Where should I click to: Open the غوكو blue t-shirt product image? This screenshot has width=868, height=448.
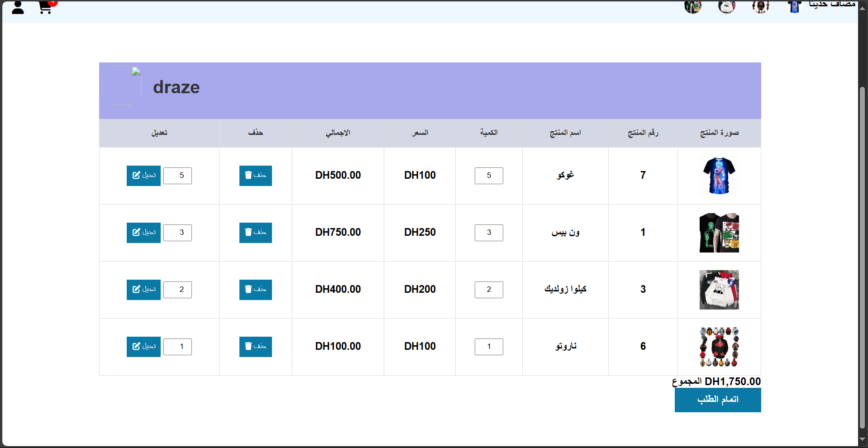pos(719,176)
